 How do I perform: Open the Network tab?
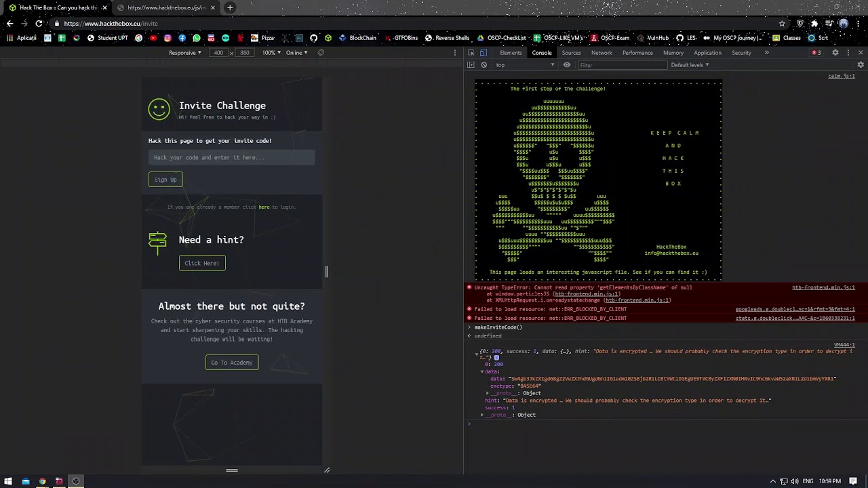pyautogui.click(x=601, y=53)
